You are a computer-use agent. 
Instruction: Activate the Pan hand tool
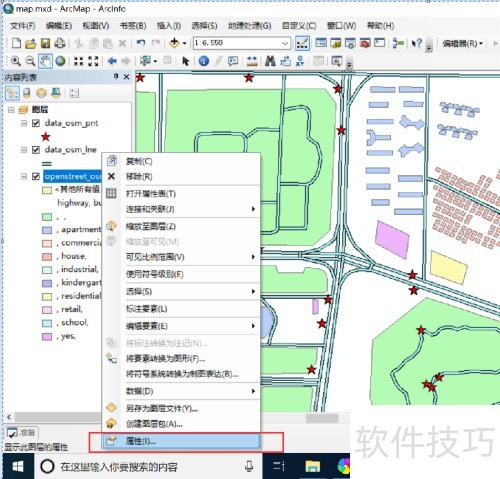coord(45,61)
